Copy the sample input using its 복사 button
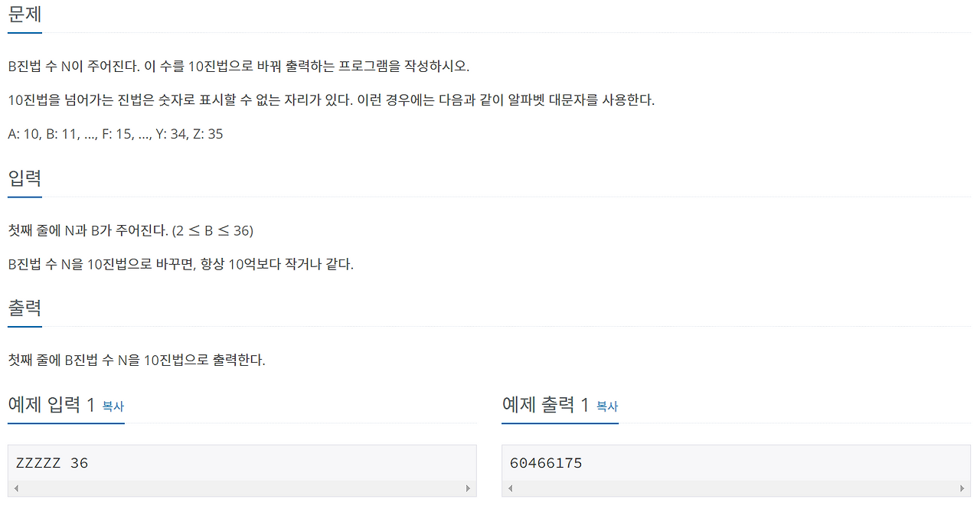Screen dimensions: 980x512 pyautogui.click(x=113, y=407)
